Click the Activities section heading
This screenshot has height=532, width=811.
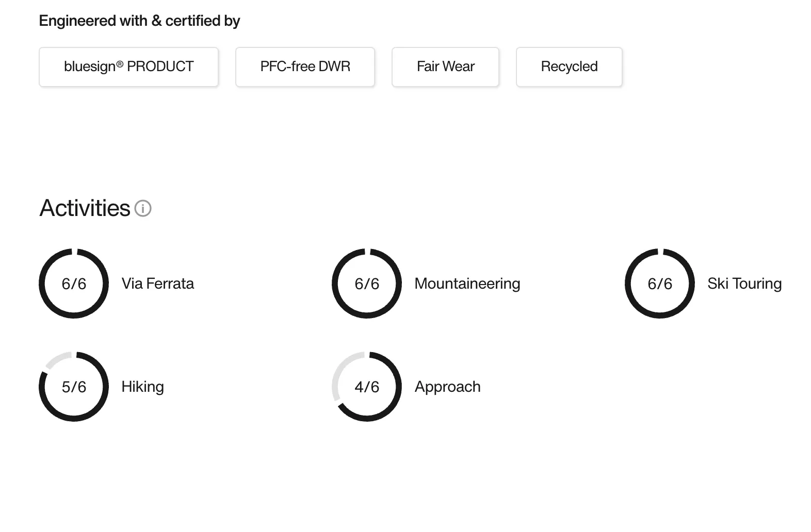[x=85, y=208]
